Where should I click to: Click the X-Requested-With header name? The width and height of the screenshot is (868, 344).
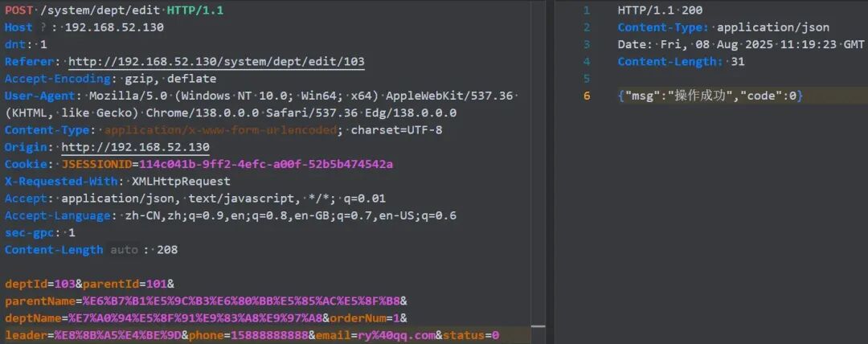click(61, 181)
